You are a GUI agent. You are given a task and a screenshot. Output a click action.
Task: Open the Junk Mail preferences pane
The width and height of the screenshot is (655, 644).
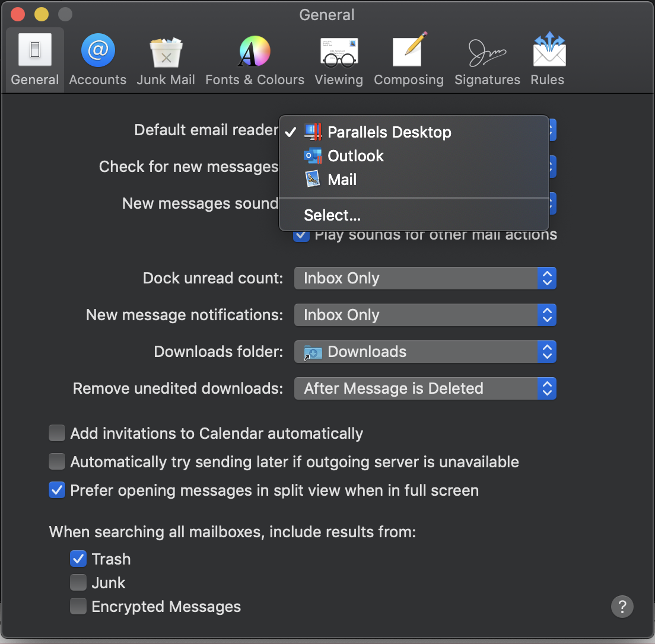166,60
